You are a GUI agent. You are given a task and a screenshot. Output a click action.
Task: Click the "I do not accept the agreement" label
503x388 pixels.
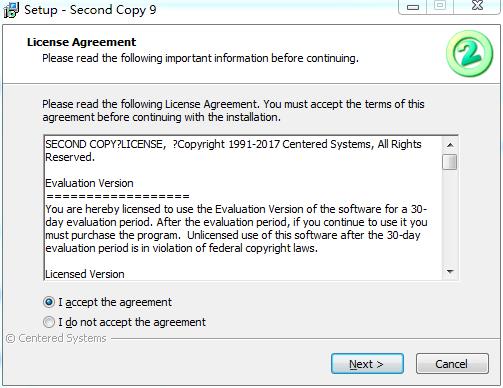pos(132,322)
